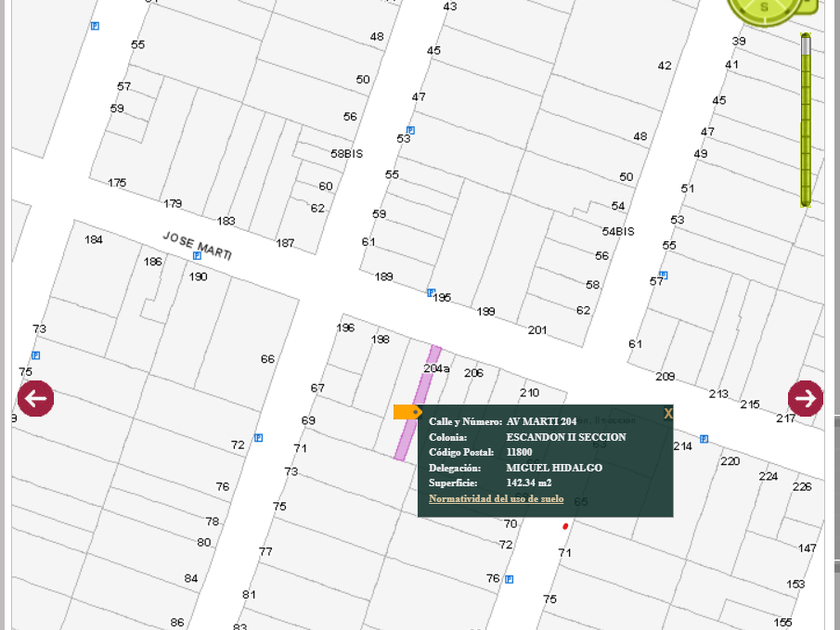Pan map east with right arrow
Image resolution: width=840 pixels, height=630 pixels.
[x=805, y=398]
